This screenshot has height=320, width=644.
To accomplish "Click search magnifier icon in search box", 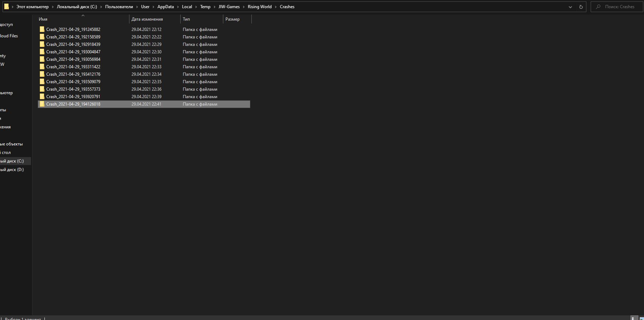I will click(x=598, y=7).
